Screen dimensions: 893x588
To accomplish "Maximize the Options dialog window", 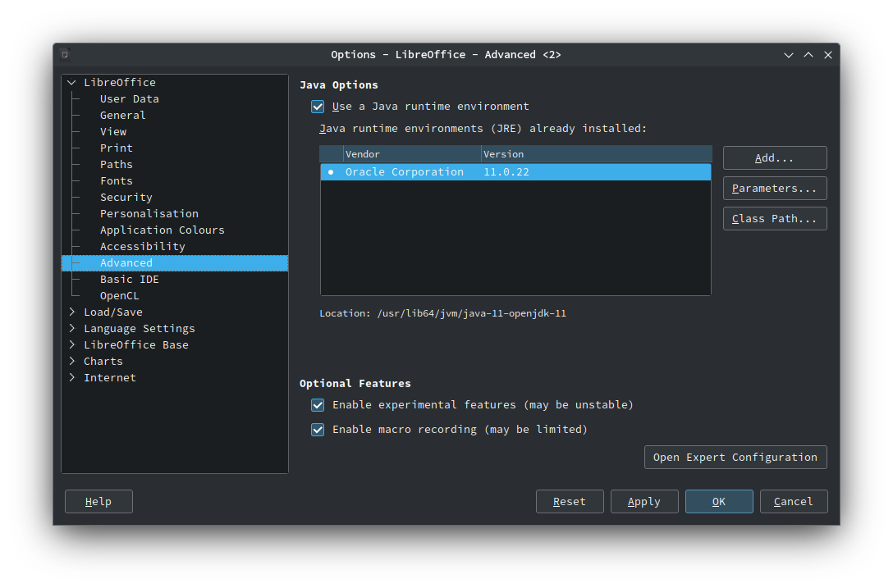I will (x=808, y=55).
